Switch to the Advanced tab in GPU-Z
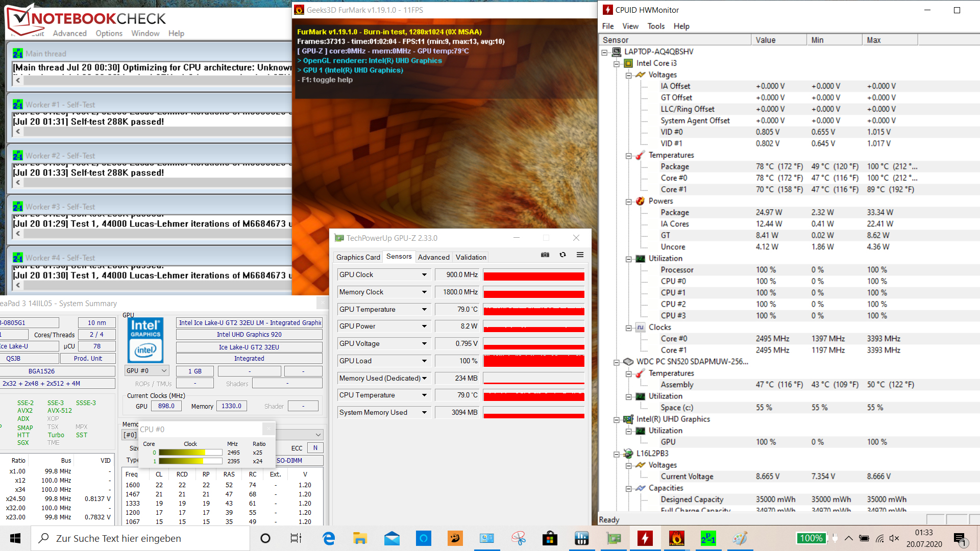 (x=433, y=257)
